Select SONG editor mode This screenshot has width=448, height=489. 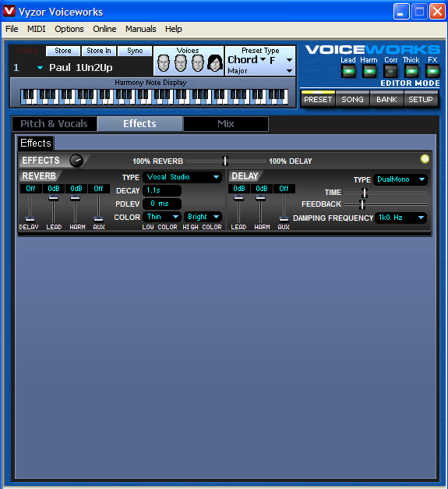pos(352,100)
